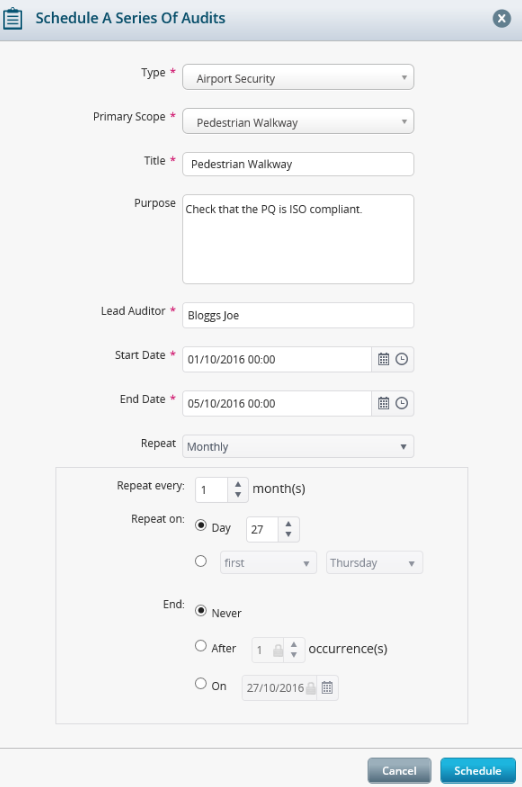This screenshot has height=787, width=522.
Task: Select the Day radio button
Action: point(201,526)
